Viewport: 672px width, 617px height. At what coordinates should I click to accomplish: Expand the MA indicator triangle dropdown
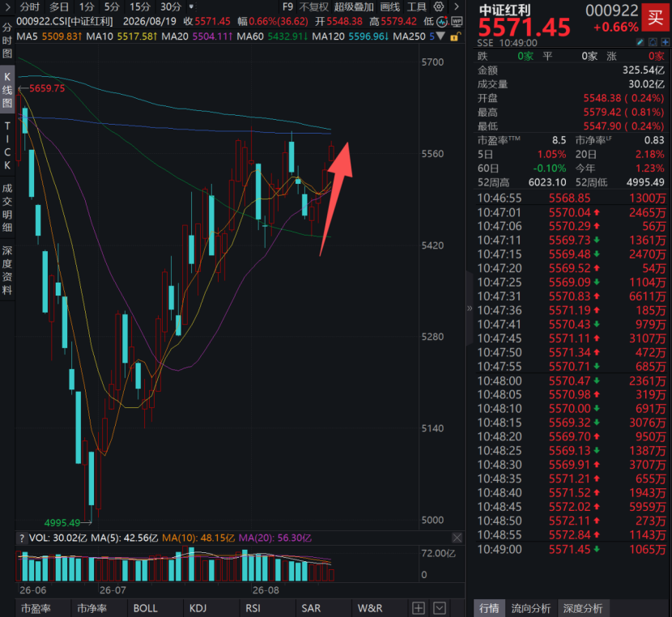[x=440, y=37]
